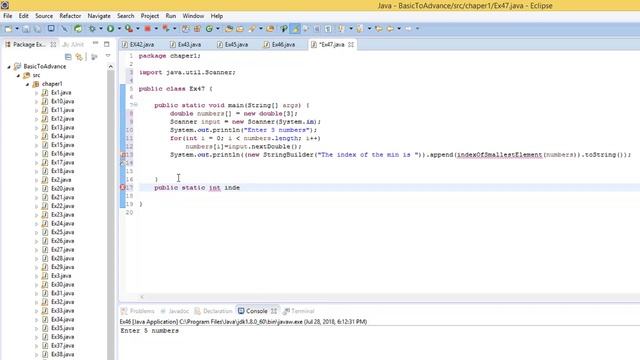Close the Ex47.java editor tab
Image resolution: width=640 pixels, height=360 pixels.
click(x=351, y=44)
